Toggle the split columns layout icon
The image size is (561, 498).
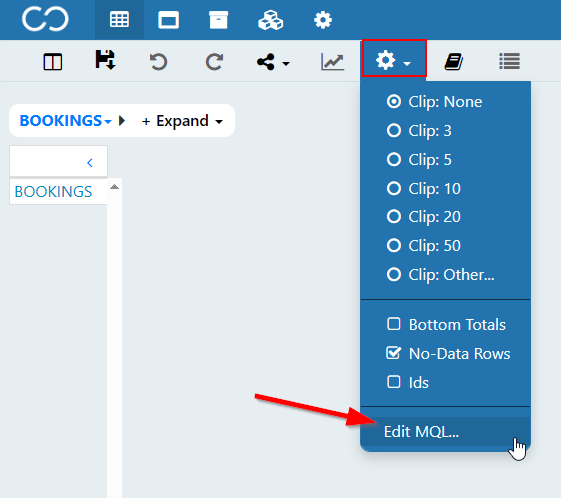tap(53, 62)
